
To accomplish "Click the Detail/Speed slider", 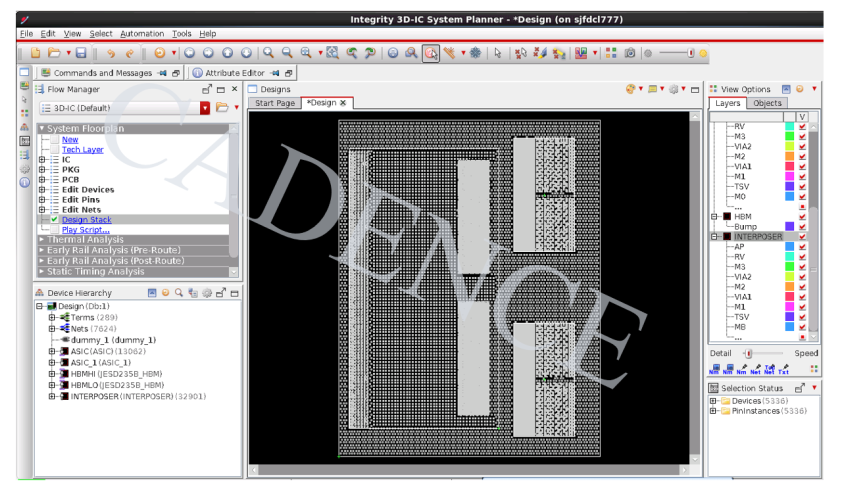I will tap(749, 353).
